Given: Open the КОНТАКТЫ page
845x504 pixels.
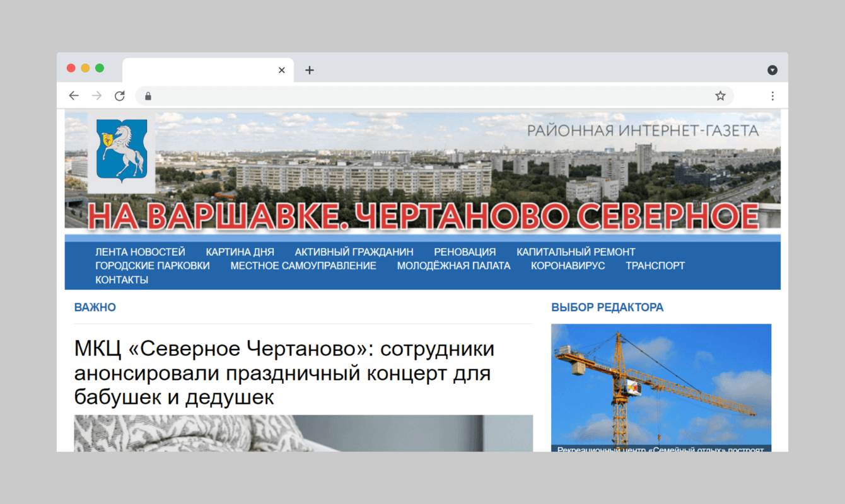Looking at the screenshot, I should (x=121, y=279).
